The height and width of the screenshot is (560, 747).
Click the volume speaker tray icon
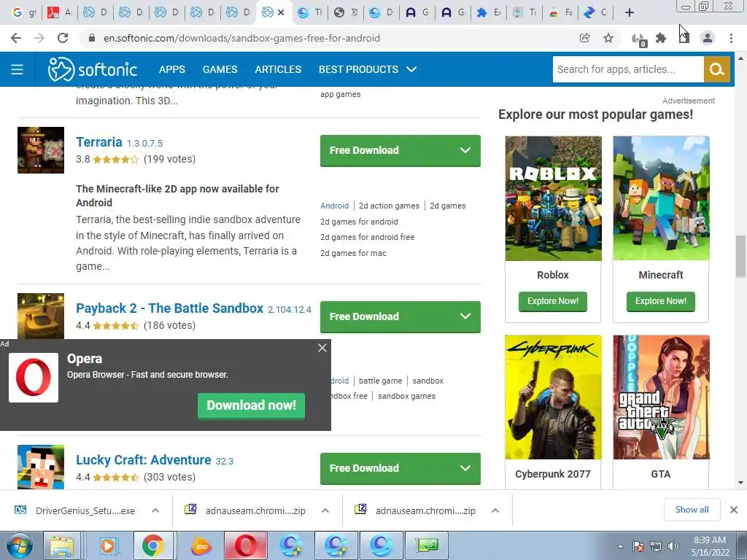click(x=673, y=546)
